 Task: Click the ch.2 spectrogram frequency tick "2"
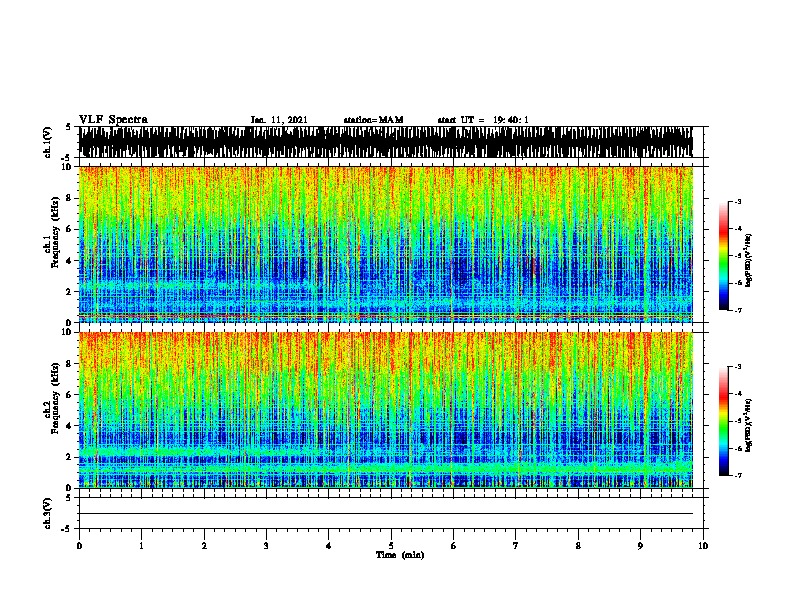click(x=69, y=457)
